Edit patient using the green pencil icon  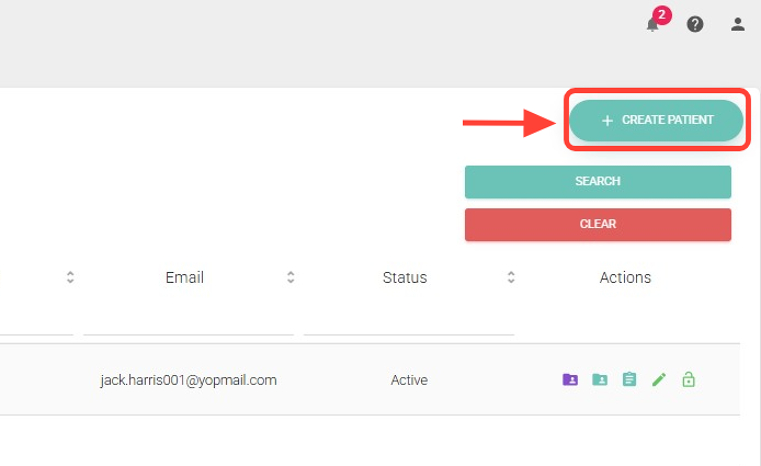click(658, 380)
